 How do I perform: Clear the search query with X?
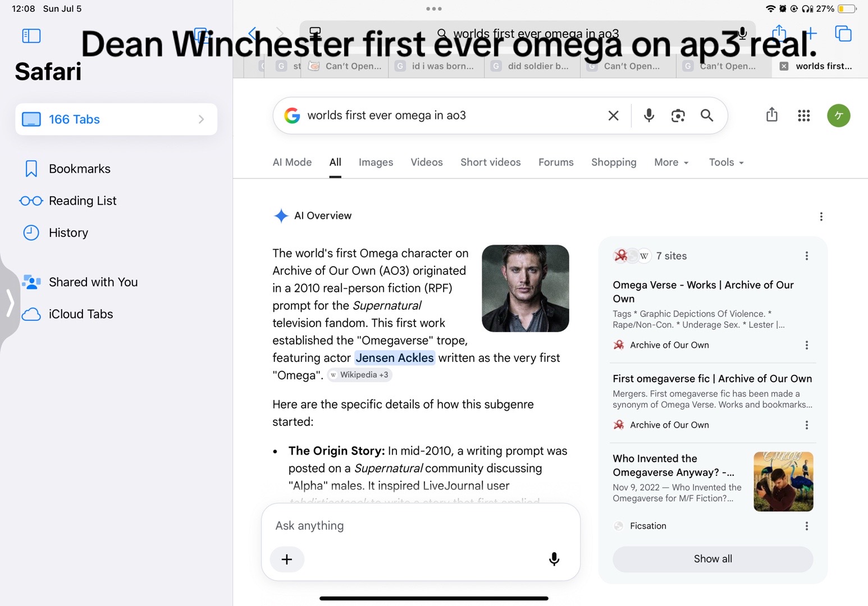(613, 116)
